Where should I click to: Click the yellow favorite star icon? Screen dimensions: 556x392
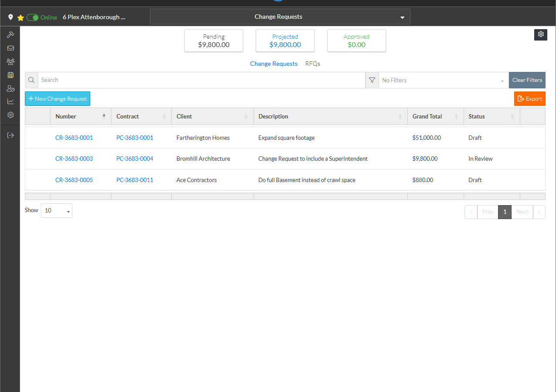coord(20,18)
